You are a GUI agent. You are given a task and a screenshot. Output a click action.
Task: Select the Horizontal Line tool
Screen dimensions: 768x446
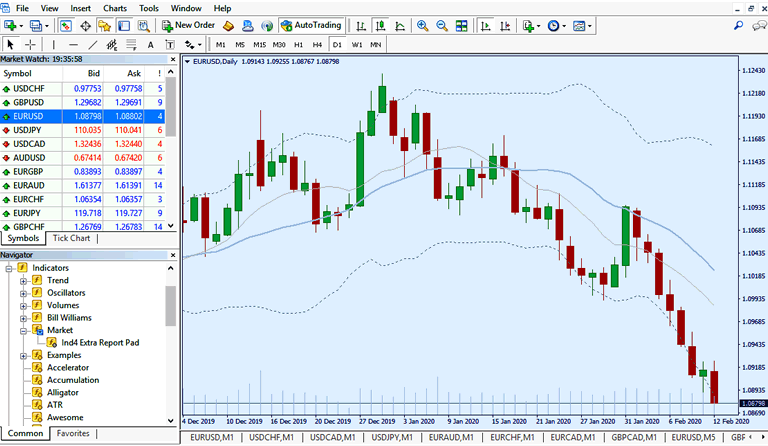tap(73, 45)
